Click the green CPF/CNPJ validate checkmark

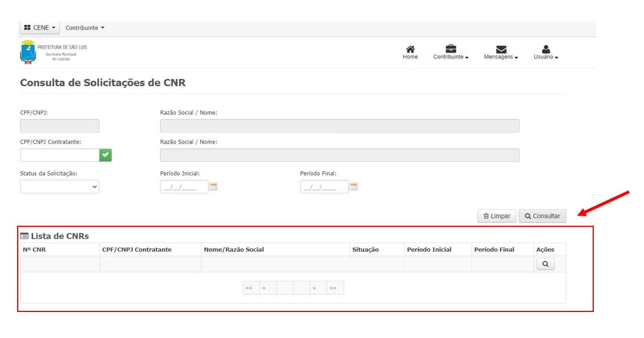(x=105, y=155)
